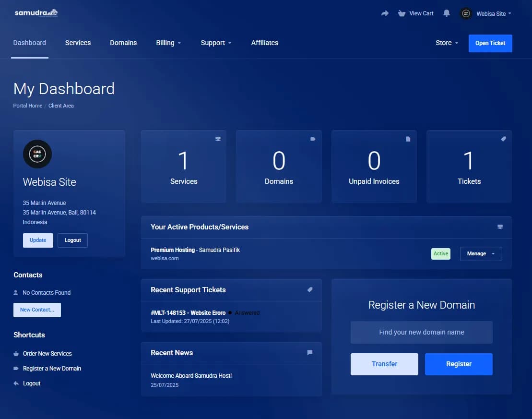Switch to the Affiliates tab
The height and width of the screenshot is (419, 532).
265,43
